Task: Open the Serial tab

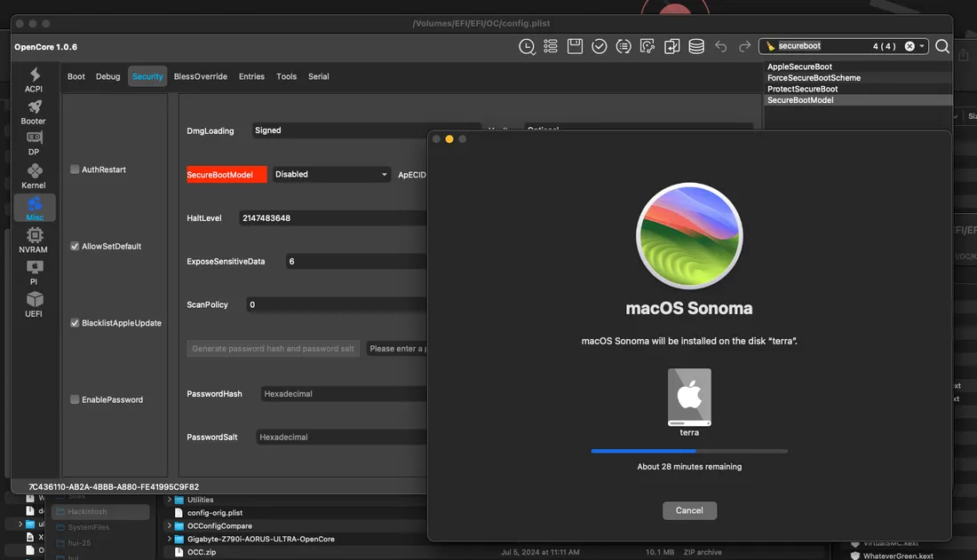Action: coord(318,76)
